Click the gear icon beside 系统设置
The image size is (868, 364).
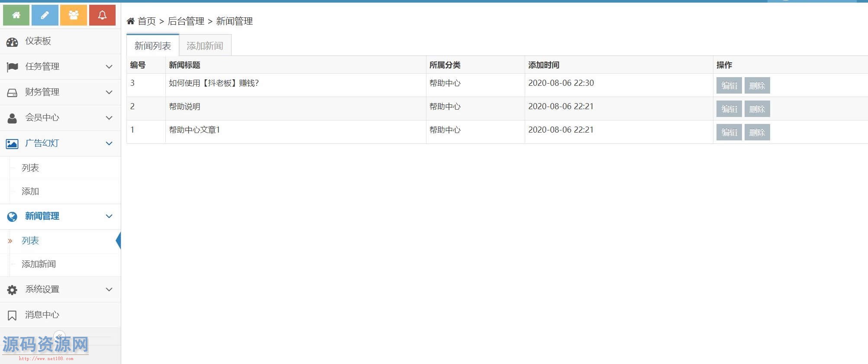tap(12, 289)
